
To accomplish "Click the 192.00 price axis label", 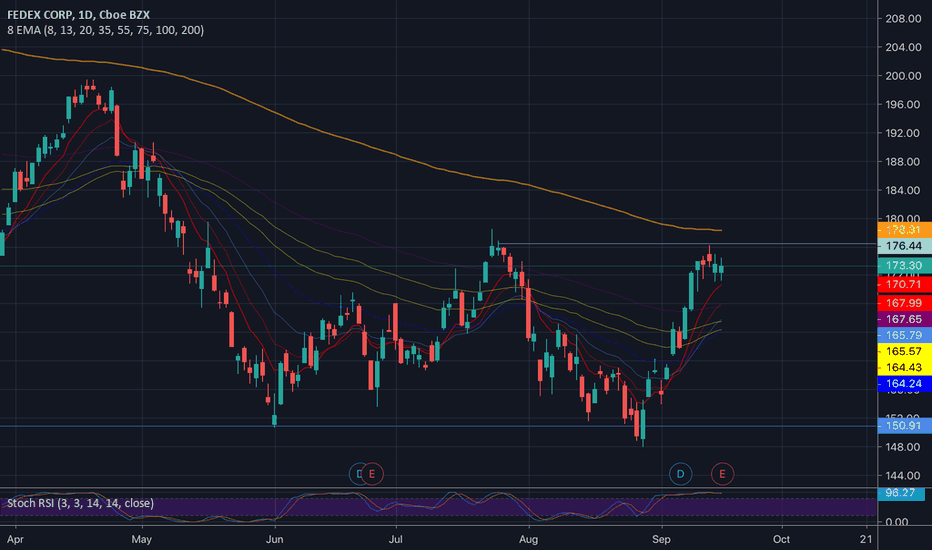I will (903, 133).
